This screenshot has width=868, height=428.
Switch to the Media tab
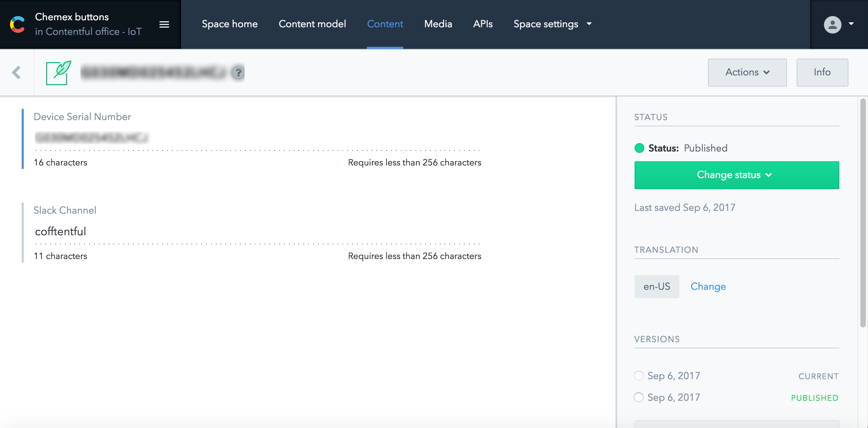[x=438, y=24]
